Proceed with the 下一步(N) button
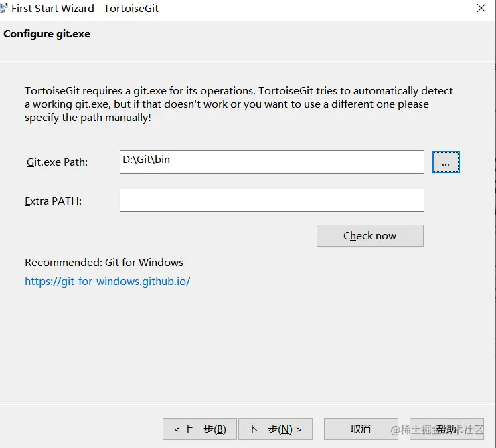 [x=275, y=429]
